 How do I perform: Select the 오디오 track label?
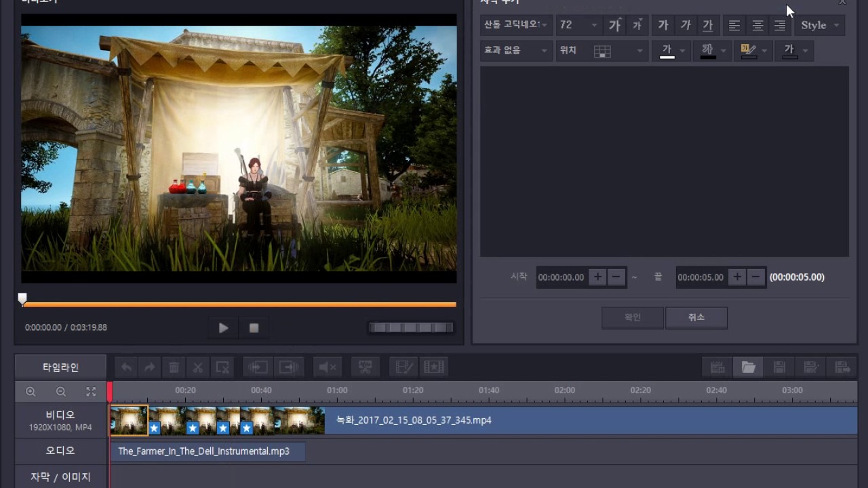click(60, 451)
